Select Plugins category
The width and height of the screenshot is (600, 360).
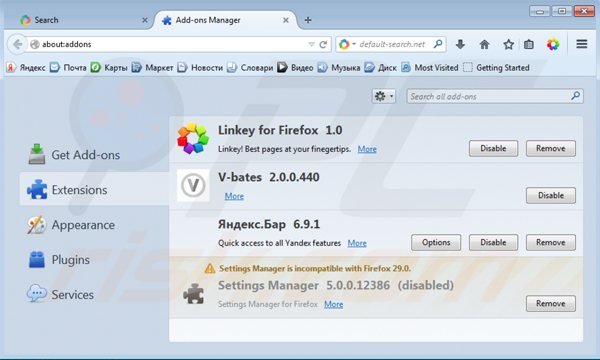(59, 260)
